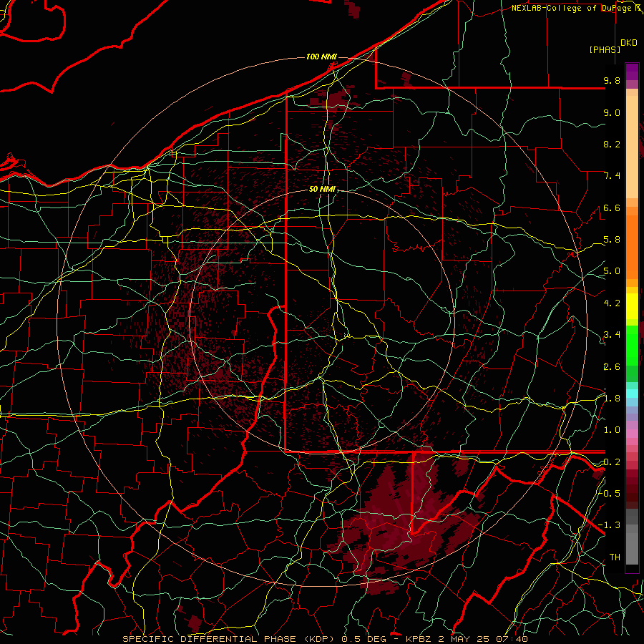The width and height of the screenshot is (644, 644).
Task: Click the 1.8 legend value
Action: click(x=612, y=399)
